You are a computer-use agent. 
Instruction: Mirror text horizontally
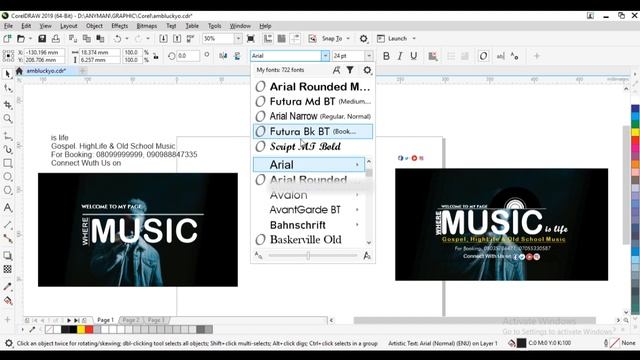pos(223,56)
